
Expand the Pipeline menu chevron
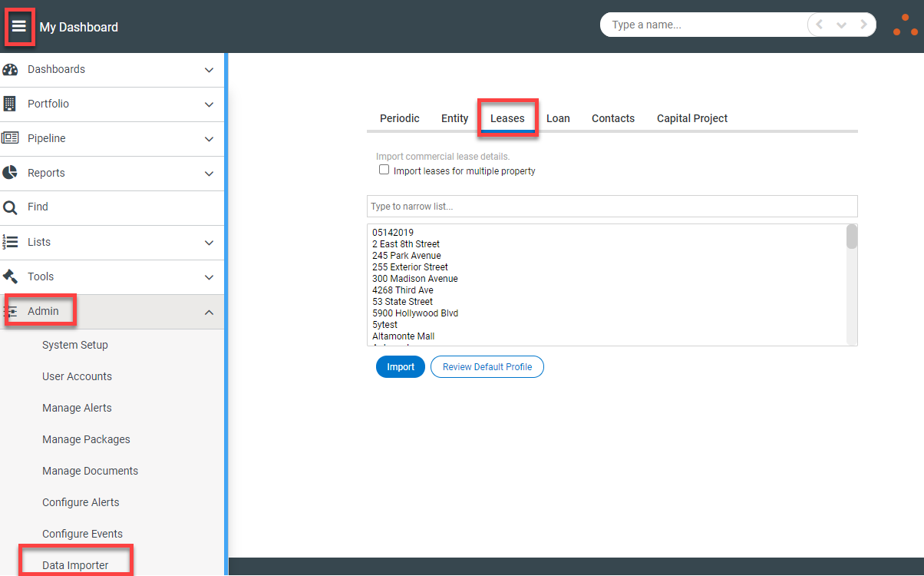[x=209, y=139]
